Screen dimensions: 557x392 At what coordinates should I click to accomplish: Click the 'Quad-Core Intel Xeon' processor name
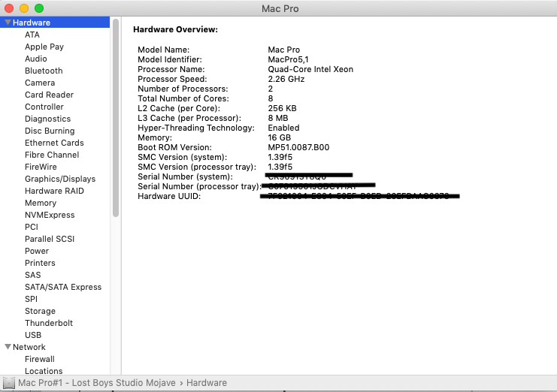click(310, 69)
